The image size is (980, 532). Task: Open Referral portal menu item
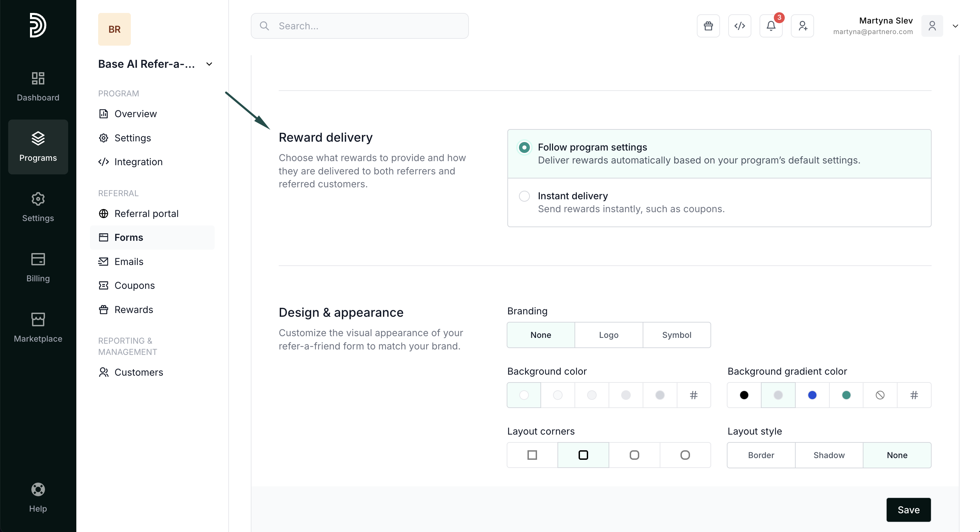[x=146, y=214]
